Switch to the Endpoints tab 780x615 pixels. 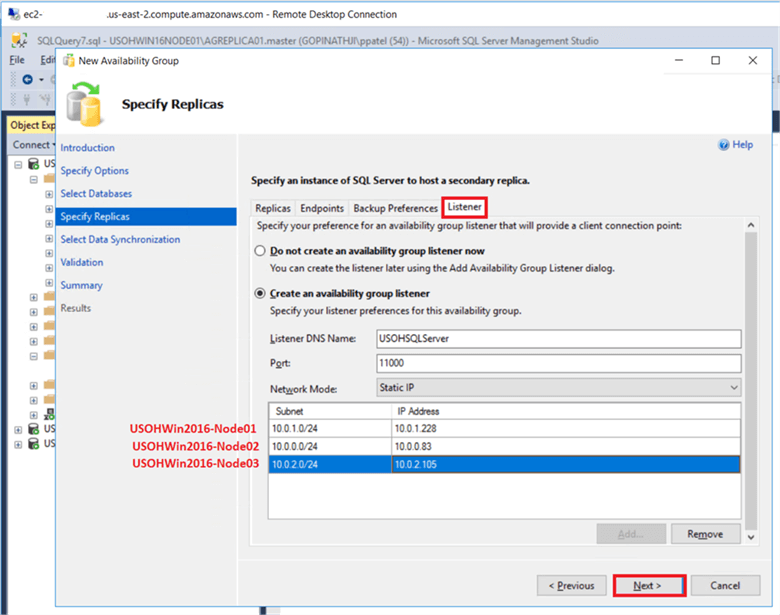click(322, 208)
